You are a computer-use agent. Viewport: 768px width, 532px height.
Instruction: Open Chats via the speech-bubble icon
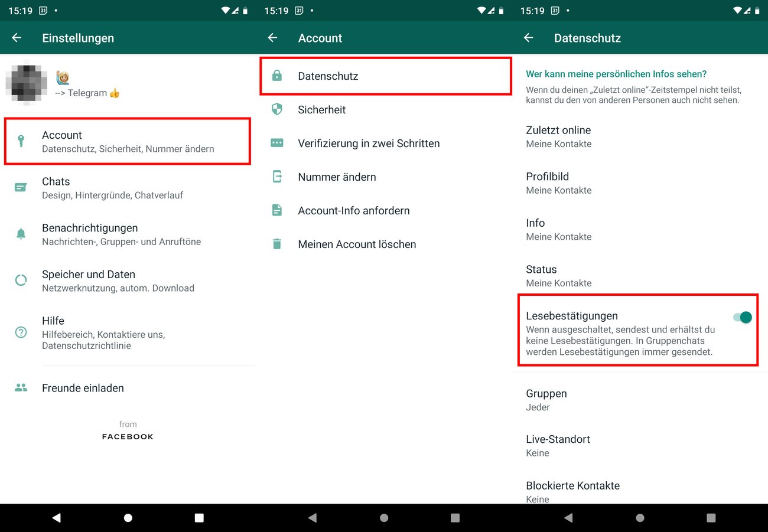(x=21, y=187)
